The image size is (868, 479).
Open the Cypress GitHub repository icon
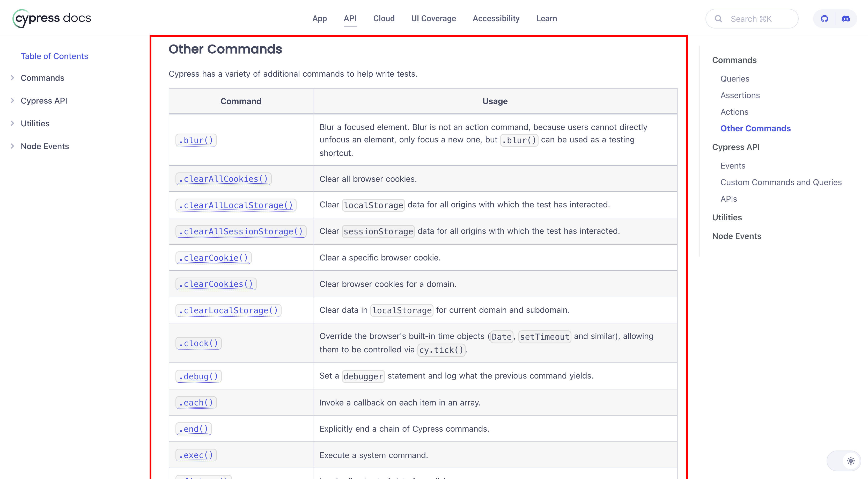tap(824, 19)
